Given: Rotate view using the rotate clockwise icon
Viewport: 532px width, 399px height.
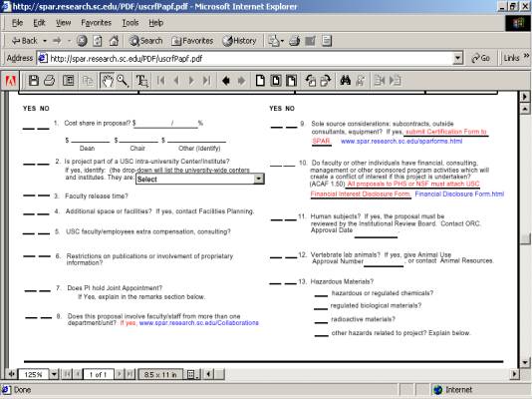Looking at the screenshot, I should point(325,81).
